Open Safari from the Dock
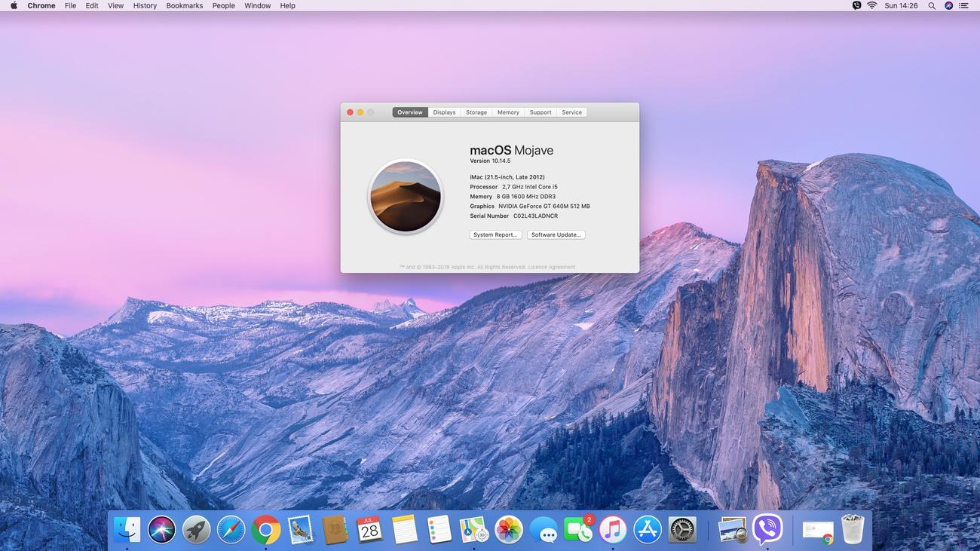Viewport: 980px width, 551px height. 231,530
